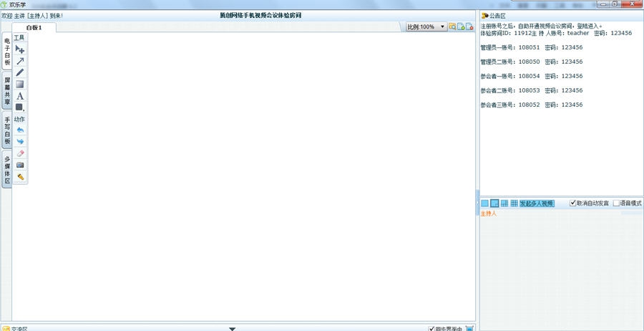The image size is (644, 331).
Task: Select the eraser tool
Action: click(20, 153)
